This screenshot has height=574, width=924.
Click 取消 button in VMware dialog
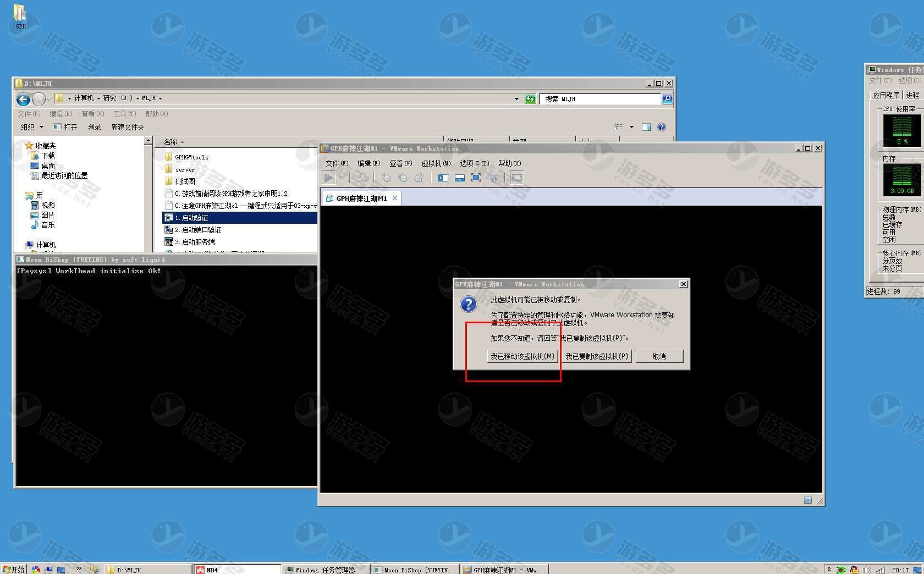pyautogui.click(x=659, y=356)
